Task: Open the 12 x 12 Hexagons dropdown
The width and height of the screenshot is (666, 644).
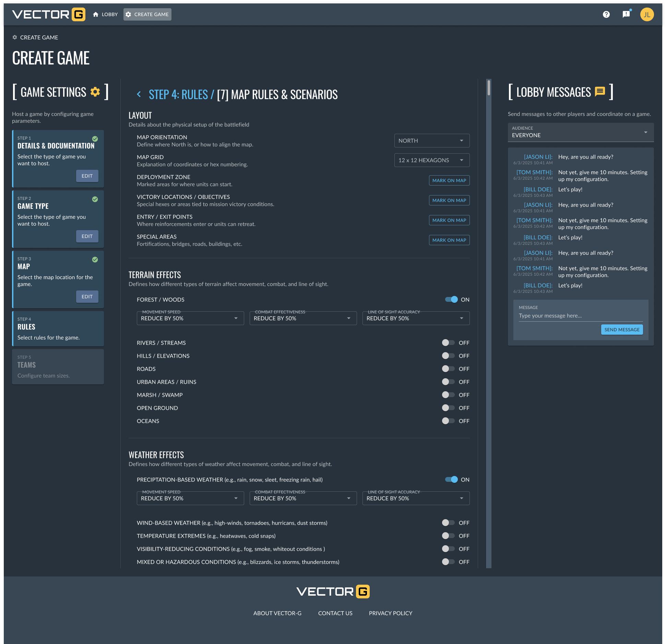Action: [432, 160]
